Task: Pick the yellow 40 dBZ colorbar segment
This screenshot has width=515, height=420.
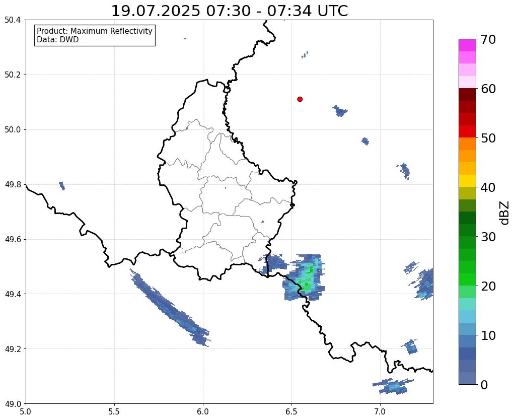Action: point(467,181)
